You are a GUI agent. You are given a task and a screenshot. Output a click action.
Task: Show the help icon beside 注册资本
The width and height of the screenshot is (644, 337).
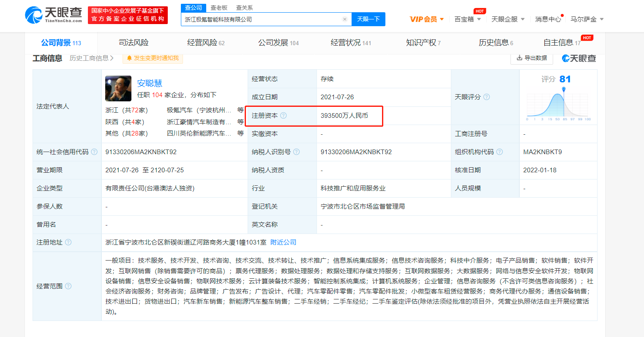pyautogui.click(x=284, y=115)
